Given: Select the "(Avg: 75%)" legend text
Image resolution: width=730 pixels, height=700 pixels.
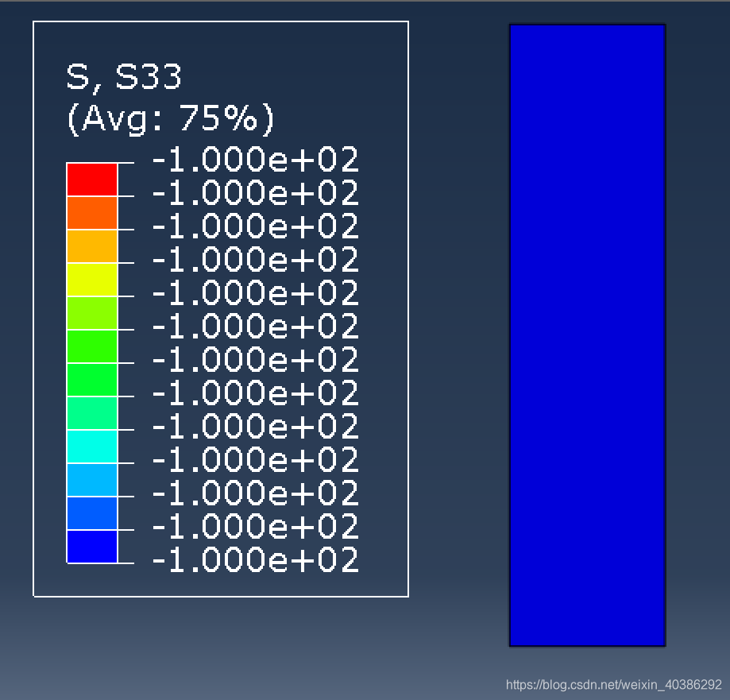Looking at the screenshot, I should [x=170, y=118].
